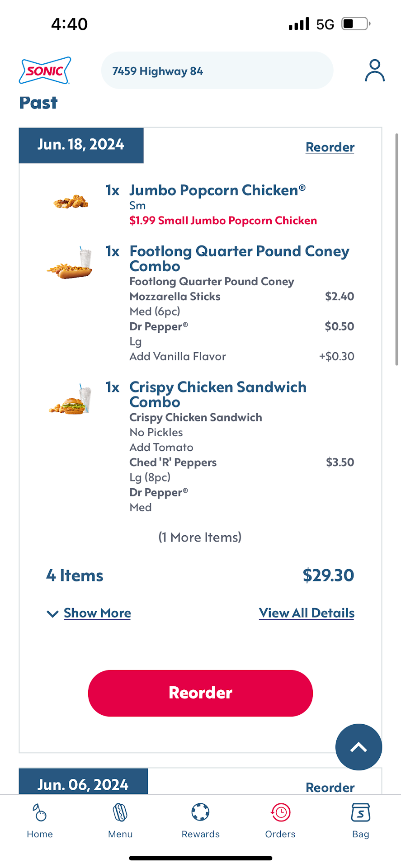Open the Orders history icon
Viewport: 401px width, 868px height.
280,821
